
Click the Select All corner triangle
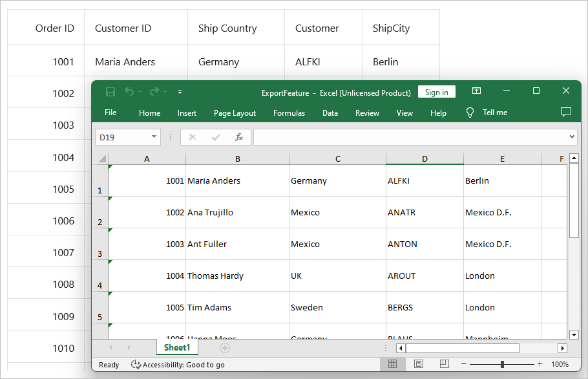101,159
